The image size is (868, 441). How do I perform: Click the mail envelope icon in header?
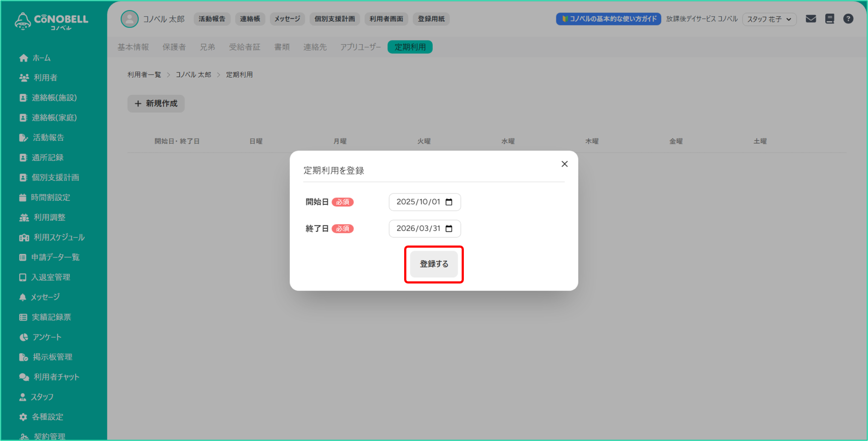point(811,19)
